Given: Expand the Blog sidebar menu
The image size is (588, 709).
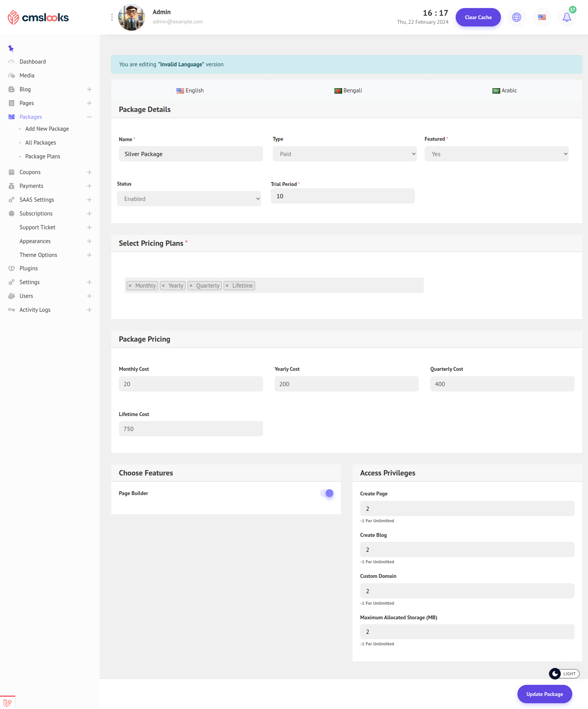Looking at the screenshot, I should (89, 89).
